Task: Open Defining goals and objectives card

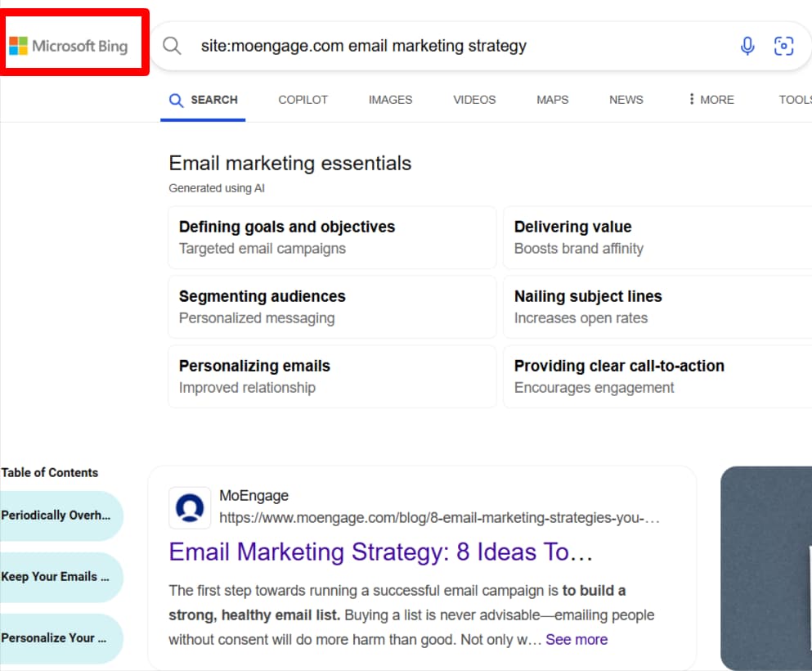Action: pos(332,237)
